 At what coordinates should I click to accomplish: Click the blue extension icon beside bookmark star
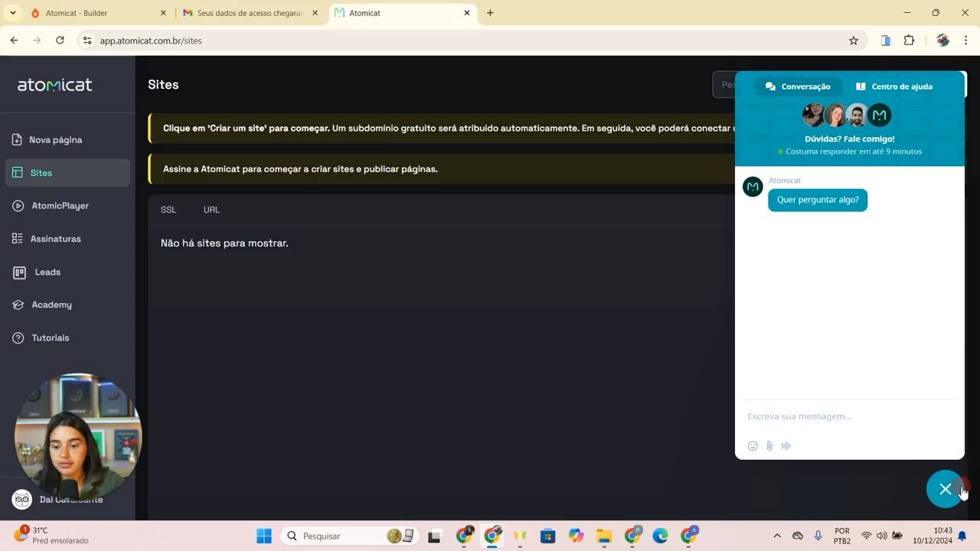(x=886, y=41)
